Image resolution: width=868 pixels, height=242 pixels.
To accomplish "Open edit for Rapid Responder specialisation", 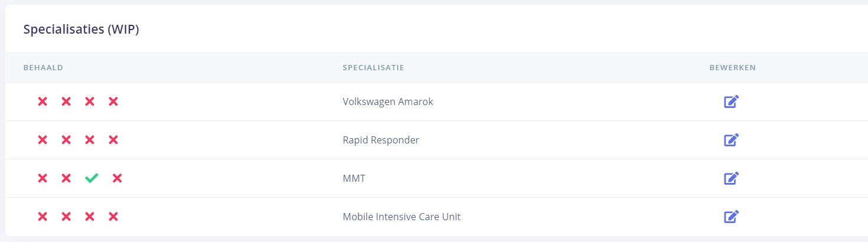I will [x=731, y=140].
